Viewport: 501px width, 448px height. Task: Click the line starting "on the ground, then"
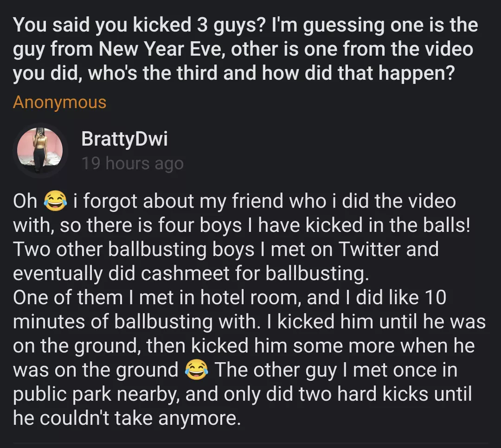pyautogui.click(x=243, y=346)
